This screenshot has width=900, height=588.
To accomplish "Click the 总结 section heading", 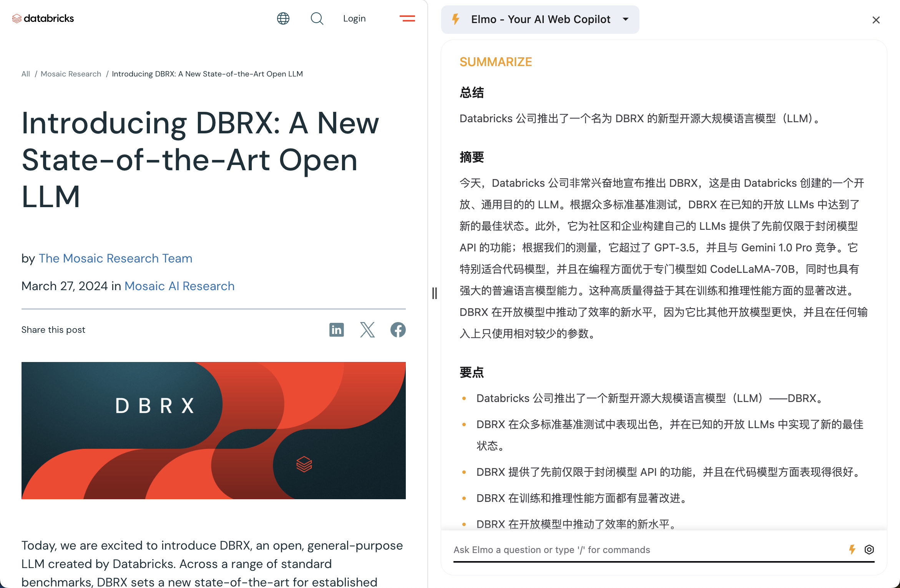I will point(472,93).
